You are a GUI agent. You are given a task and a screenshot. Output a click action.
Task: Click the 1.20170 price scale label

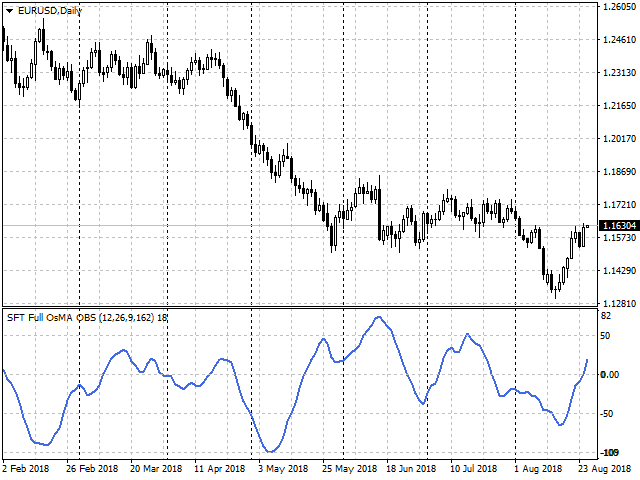click(x=619, y=139)
